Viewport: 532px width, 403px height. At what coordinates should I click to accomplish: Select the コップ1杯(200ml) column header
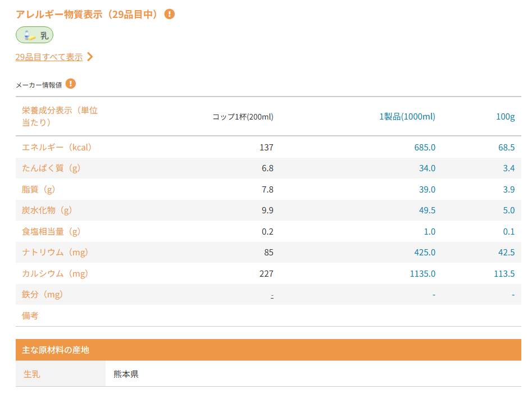(243, 117)
